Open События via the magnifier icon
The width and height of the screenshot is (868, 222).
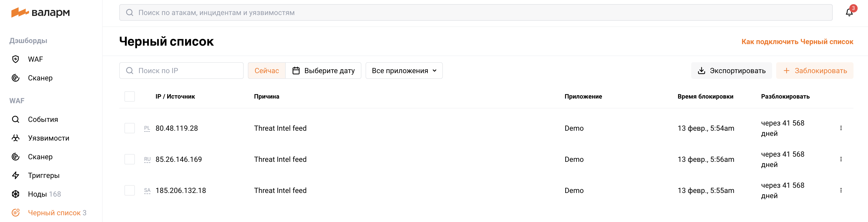(15, 119)
